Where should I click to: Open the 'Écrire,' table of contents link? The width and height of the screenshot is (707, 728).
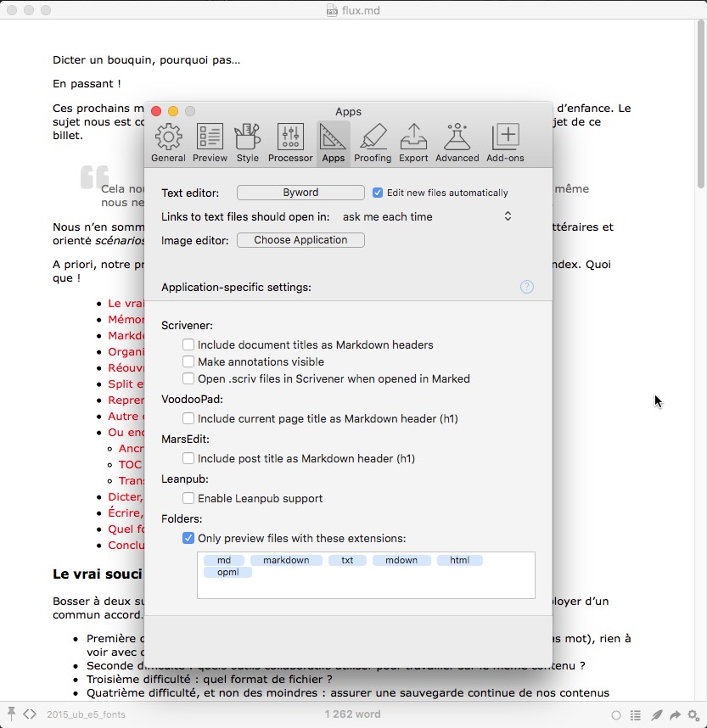[x=126, y=512]
